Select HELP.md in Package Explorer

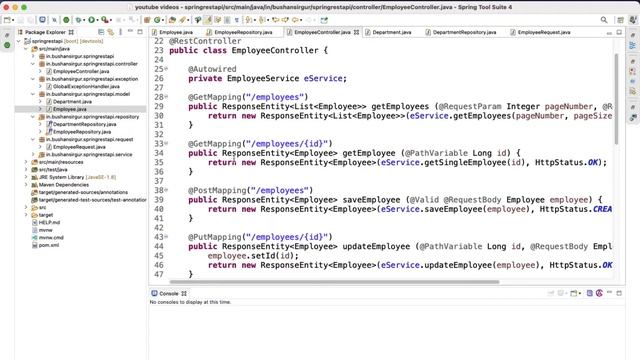(x=49, y=222)
